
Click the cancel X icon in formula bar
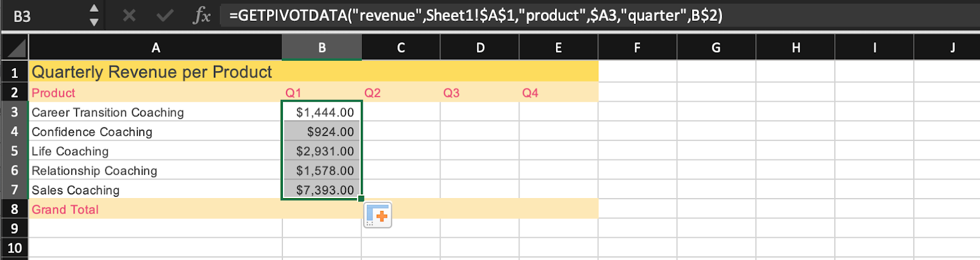[129, 15]
